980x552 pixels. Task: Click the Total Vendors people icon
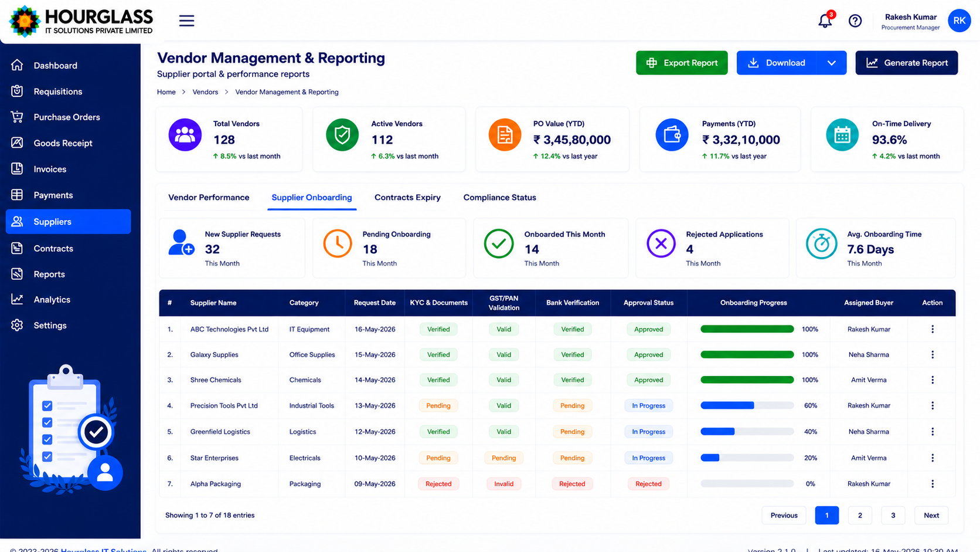185,135
